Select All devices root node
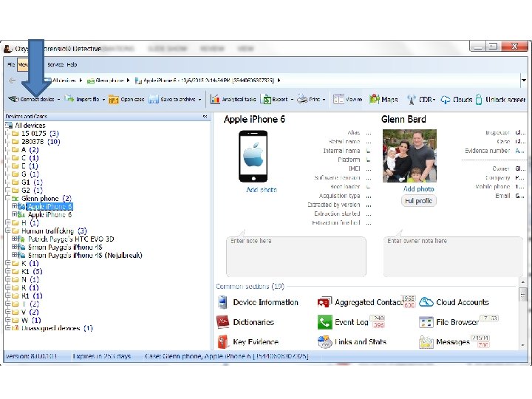 (30, 125)
